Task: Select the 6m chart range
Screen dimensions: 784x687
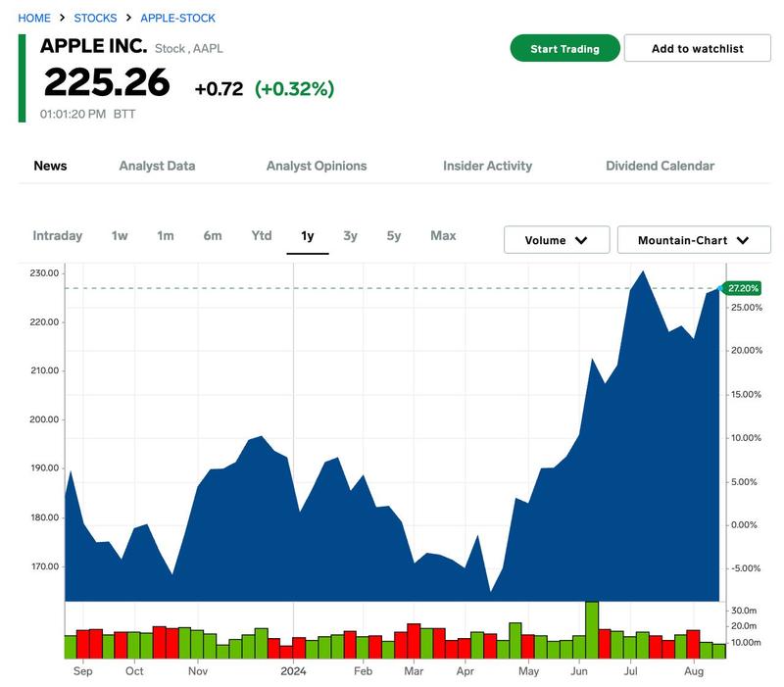Action: coord(213,235)
